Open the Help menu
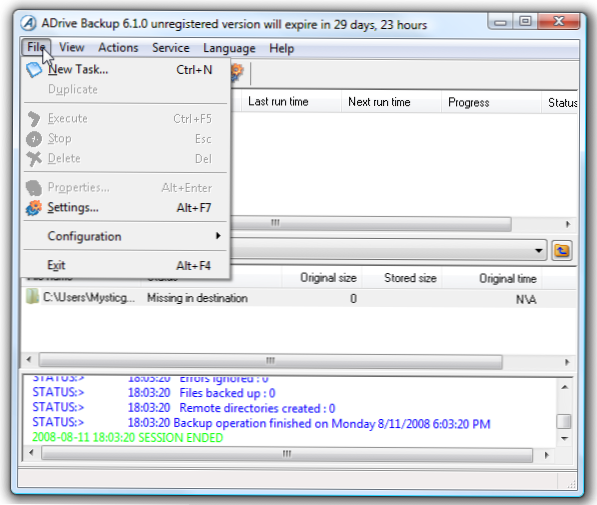This screenshot has height=505, width=597. tap(281, 48)
